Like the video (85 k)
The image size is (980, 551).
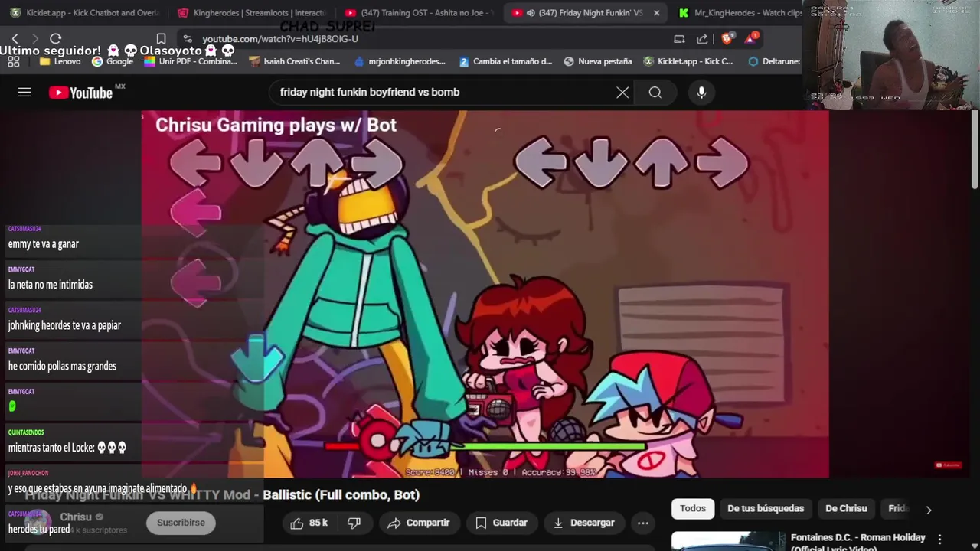click(309, 523)
